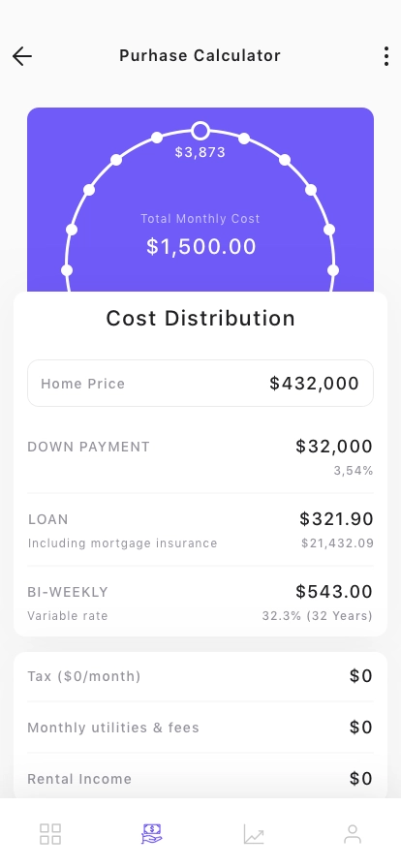Select the DOWN PAYMENT row
Image resolution: width=401 pixels, height=868 pixels.
tap(200, 457)
